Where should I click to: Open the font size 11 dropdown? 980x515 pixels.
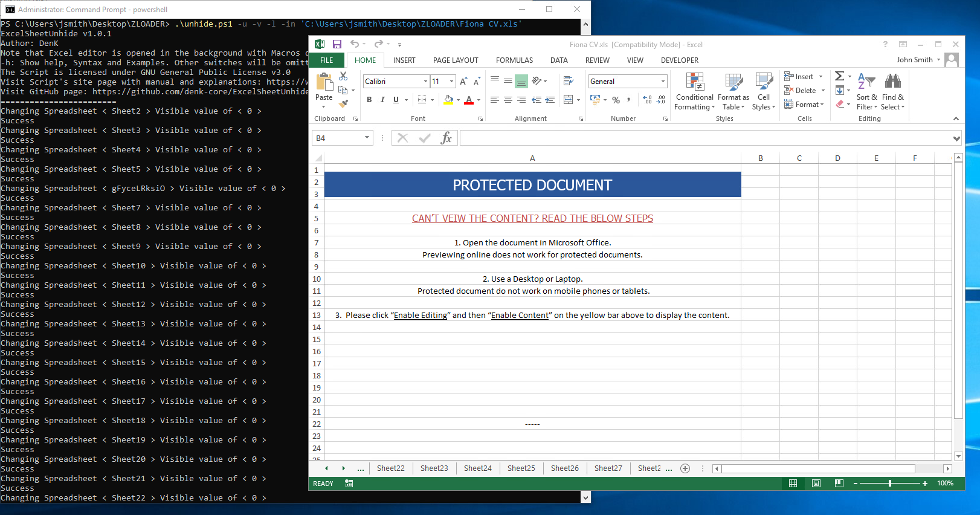click(451, 81)
